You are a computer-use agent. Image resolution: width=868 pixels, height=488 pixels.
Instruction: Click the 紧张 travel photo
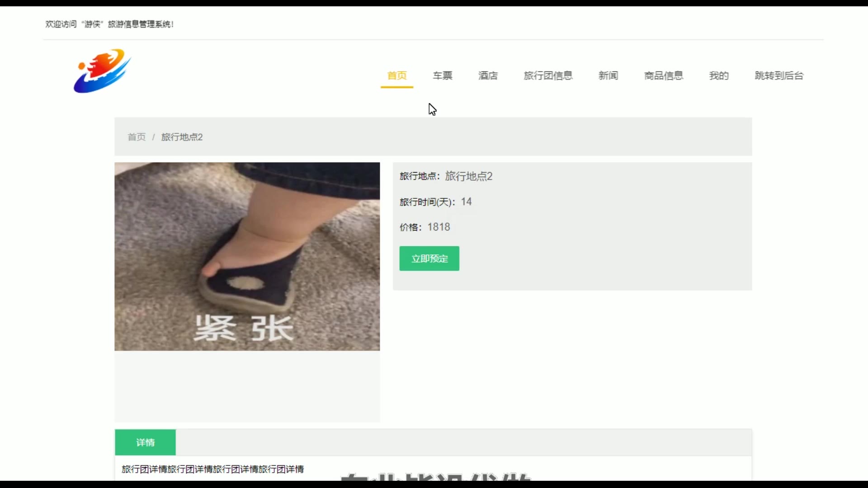click(247, 256)
